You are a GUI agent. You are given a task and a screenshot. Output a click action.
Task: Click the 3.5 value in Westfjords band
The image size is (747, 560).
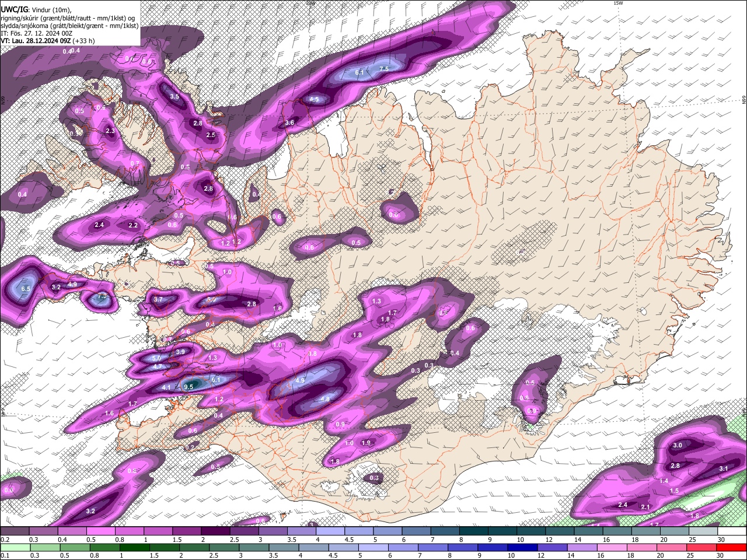[174, 96]
